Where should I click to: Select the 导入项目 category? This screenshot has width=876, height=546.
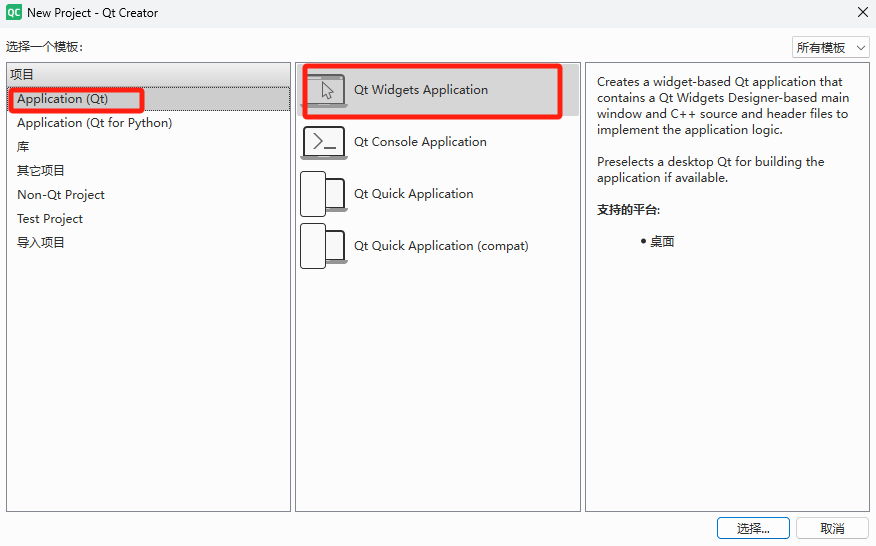tap(148, 243)
